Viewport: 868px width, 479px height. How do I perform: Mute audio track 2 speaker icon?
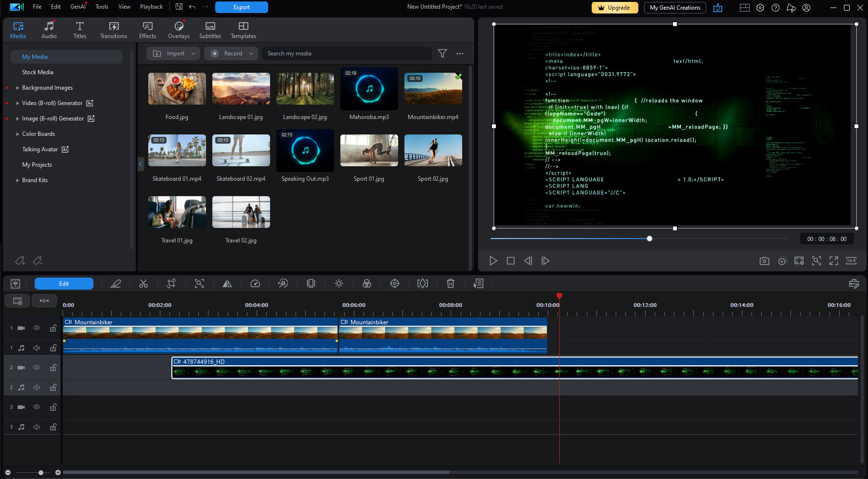click(37, 387)
